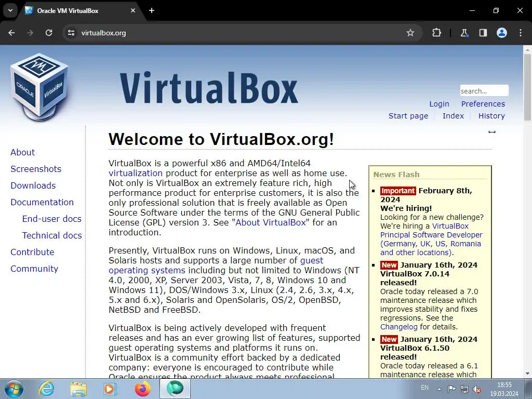
Task: Open About in the sidebar
Action: [x=22, y=152]
